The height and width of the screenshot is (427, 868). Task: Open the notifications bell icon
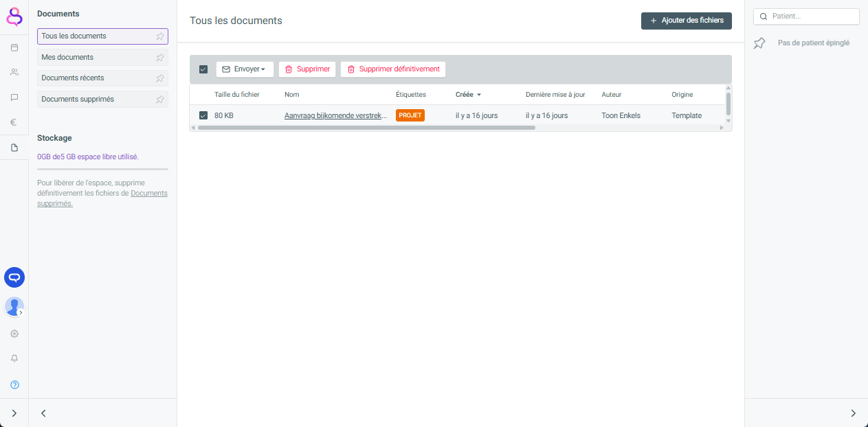pos(14,358)
